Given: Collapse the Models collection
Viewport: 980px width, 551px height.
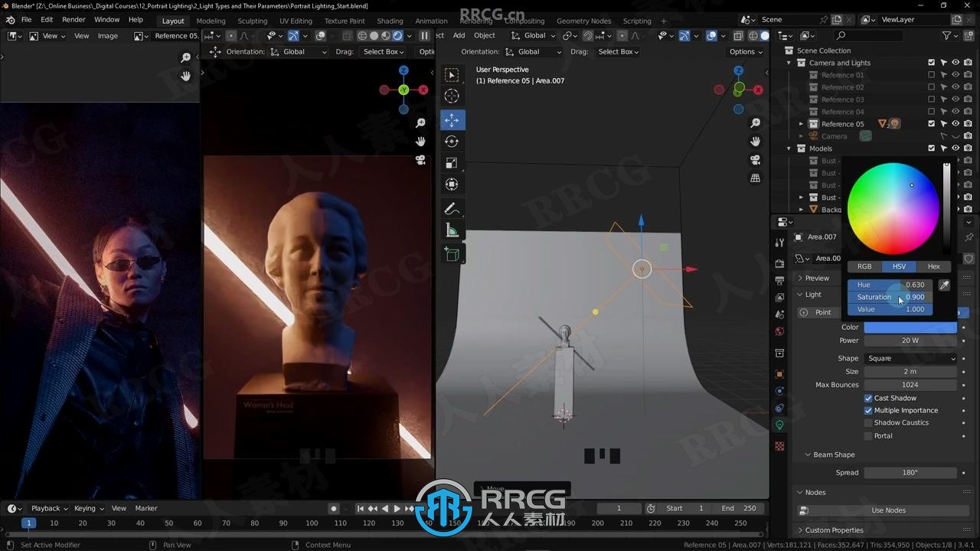Looking at the screenshot, I should pyautogui.click(x=789, y=148).
